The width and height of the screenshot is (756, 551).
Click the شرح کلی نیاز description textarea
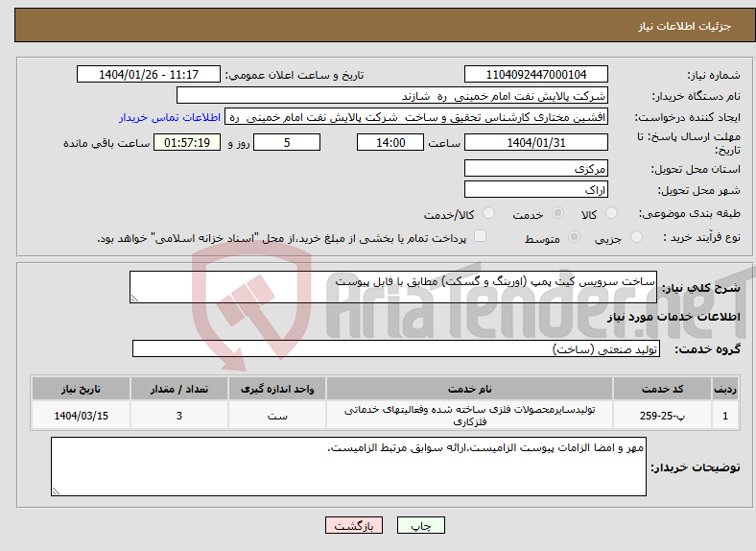tap(393, 287)
